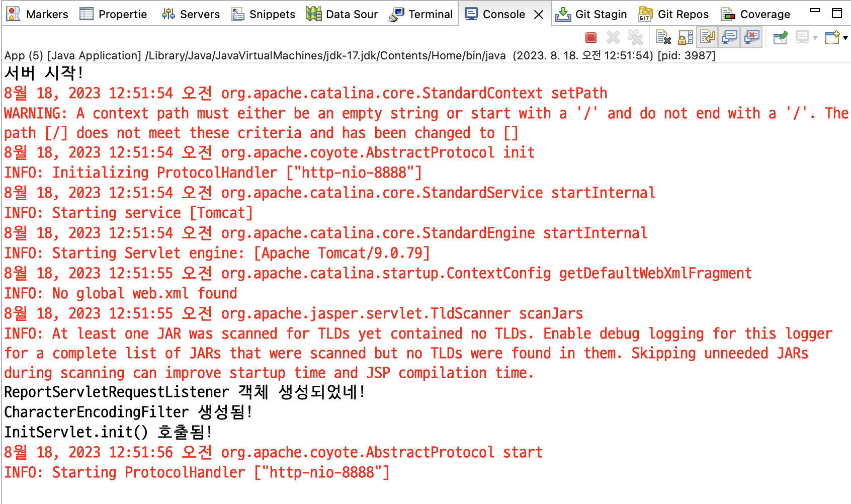Click the Servers tab icon

click(168, 14)
